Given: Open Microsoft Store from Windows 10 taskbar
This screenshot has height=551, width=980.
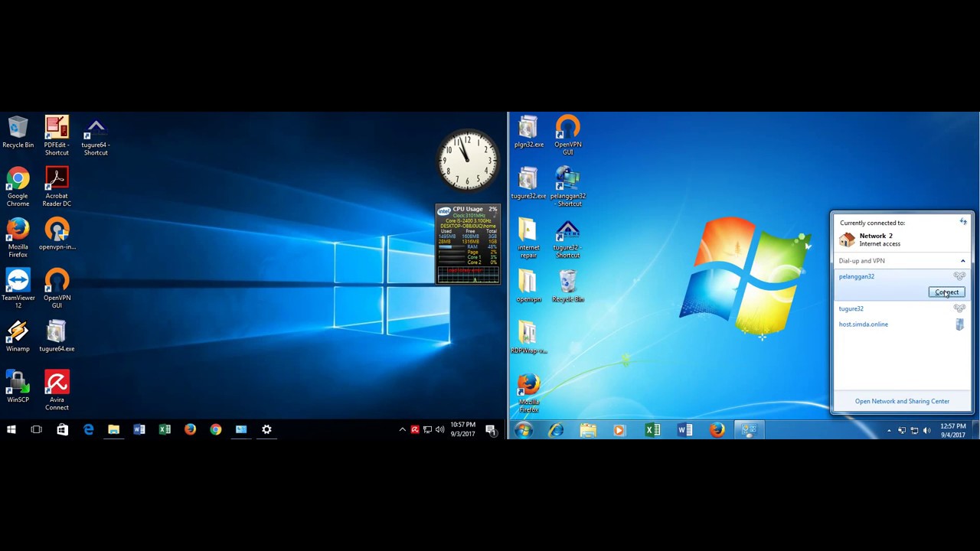Looking at the screenshot, I should click(62, 429).
